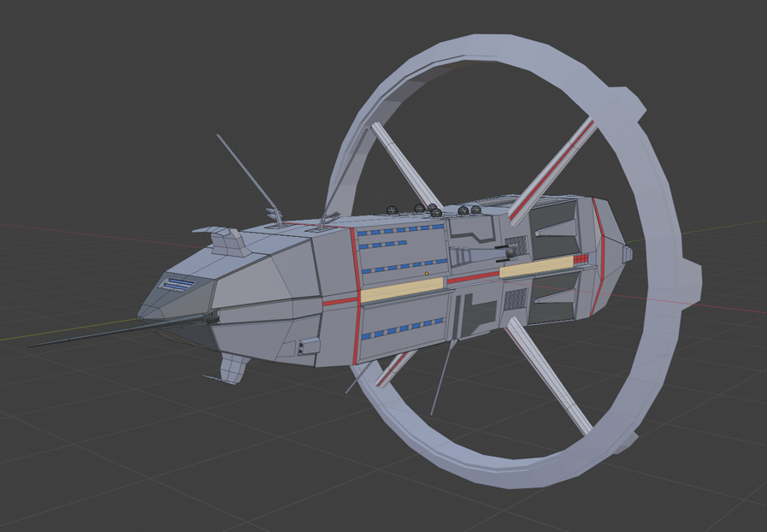Select the pointed engine nozzle at ship's rear
767x532 pixels.
click(627, 255)
